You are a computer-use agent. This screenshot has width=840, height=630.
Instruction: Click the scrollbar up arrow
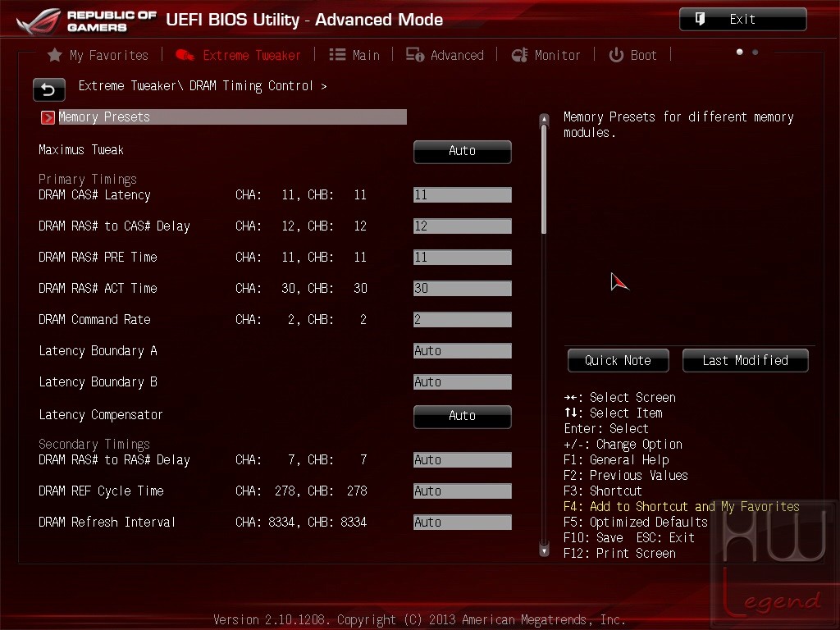544,119
